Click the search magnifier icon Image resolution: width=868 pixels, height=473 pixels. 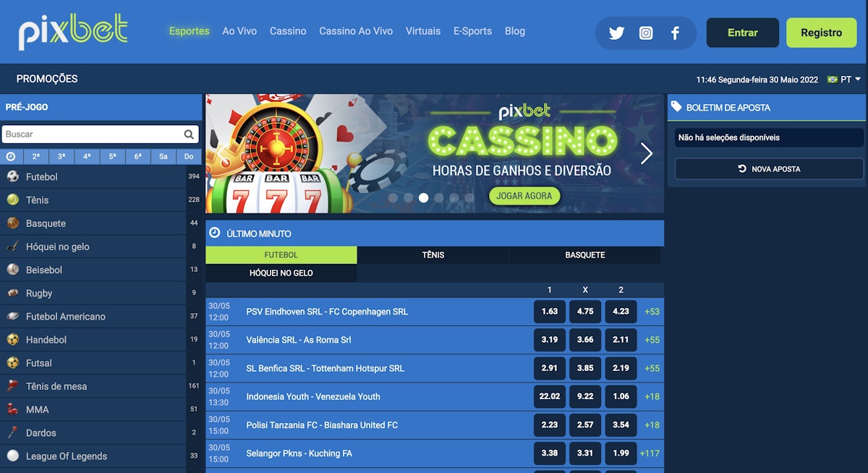189,134
